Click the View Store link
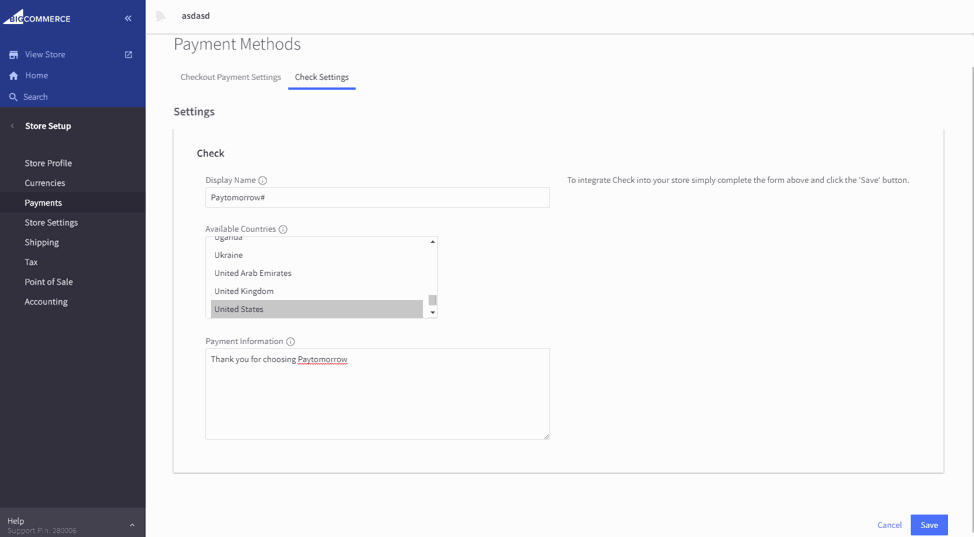 coord(45,55)
